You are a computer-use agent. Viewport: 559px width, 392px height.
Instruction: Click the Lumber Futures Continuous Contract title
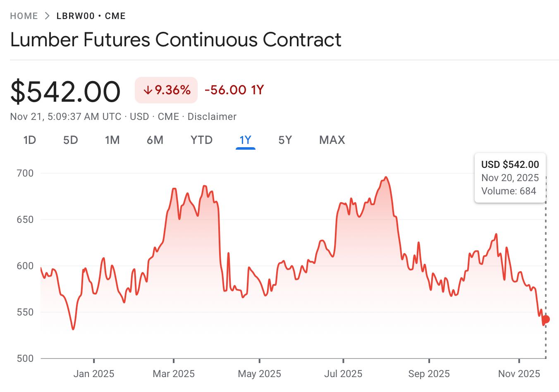click(x=176, y=40)
